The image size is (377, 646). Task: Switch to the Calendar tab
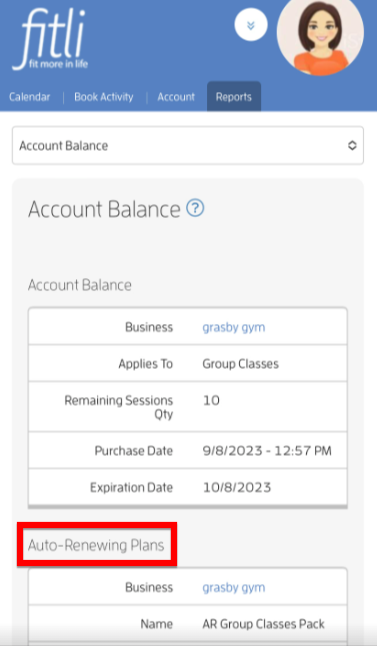29,97
